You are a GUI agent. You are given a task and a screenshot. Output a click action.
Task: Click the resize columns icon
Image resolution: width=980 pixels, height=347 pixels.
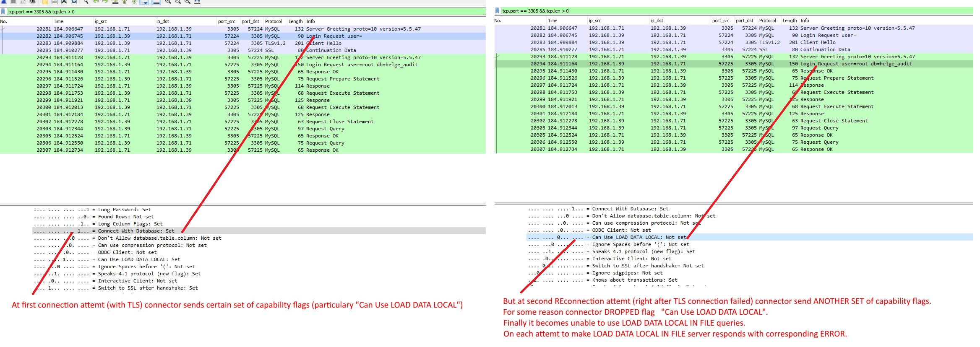[x=197, y=2]
